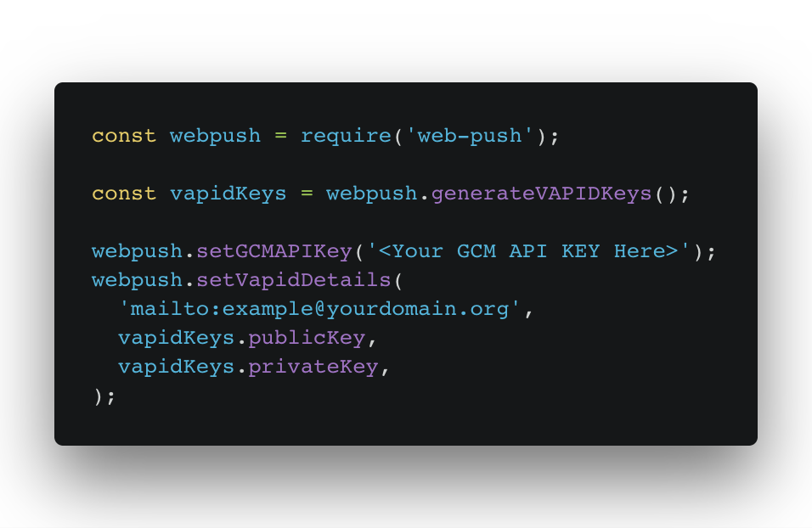Click the equals sign after 'webpush'
The image size is (812, 528).
(x=280, y=136)
